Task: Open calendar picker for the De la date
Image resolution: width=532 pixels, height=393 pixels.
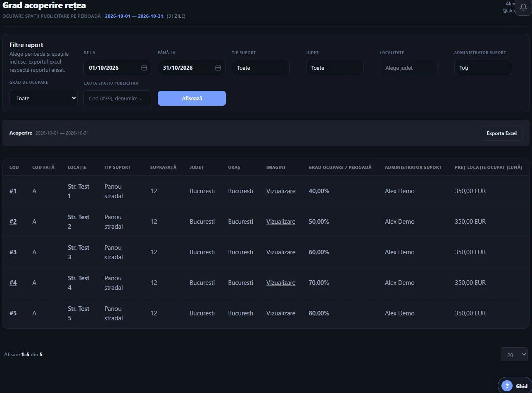Action: (x=144, y=68)
